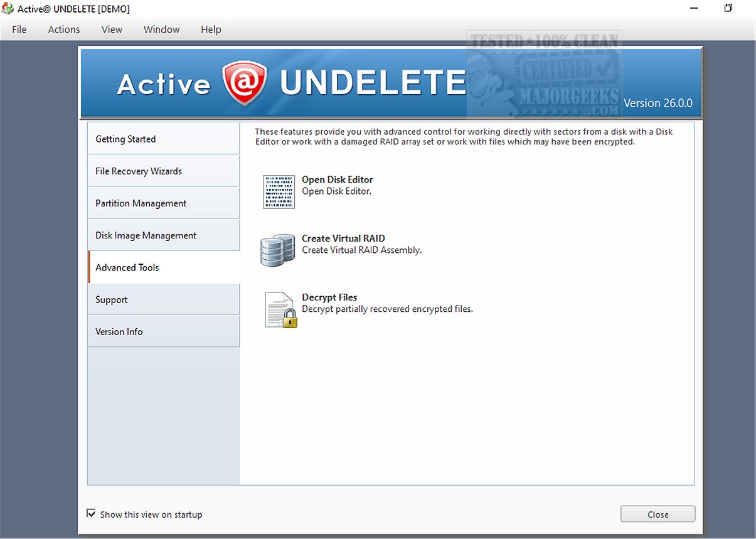Show the Support tab
The width and height of the screenshot is (756, 539).
pyautogui.click(x=164, y=299)
